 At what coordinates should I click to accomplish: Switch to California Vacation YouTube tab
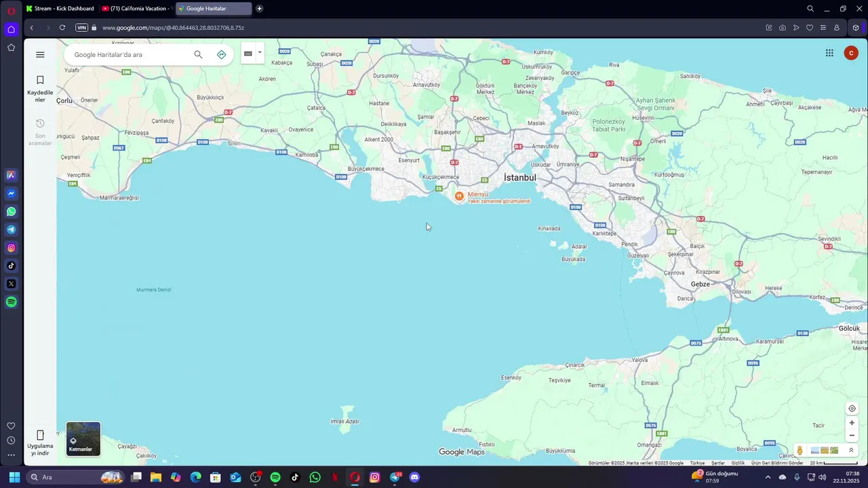point(136,9)
